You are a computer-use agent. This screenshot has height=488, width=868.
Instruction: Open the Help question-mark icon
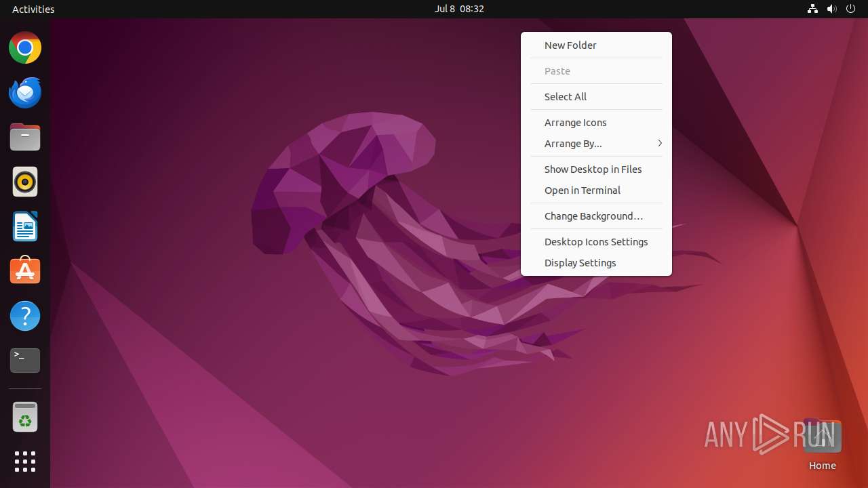25,316
